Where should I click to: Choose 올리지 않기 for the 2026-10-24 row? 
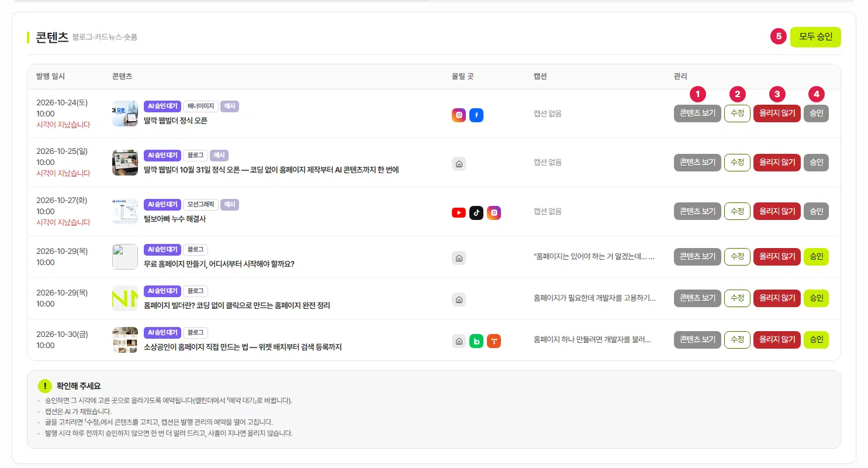(777, 113)
